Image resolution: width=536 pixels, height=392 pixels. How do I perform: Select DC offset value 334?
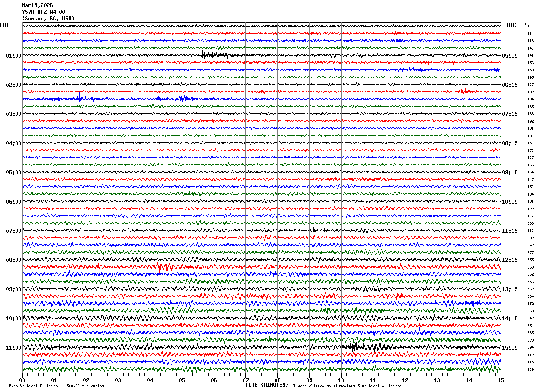(530, 296)
